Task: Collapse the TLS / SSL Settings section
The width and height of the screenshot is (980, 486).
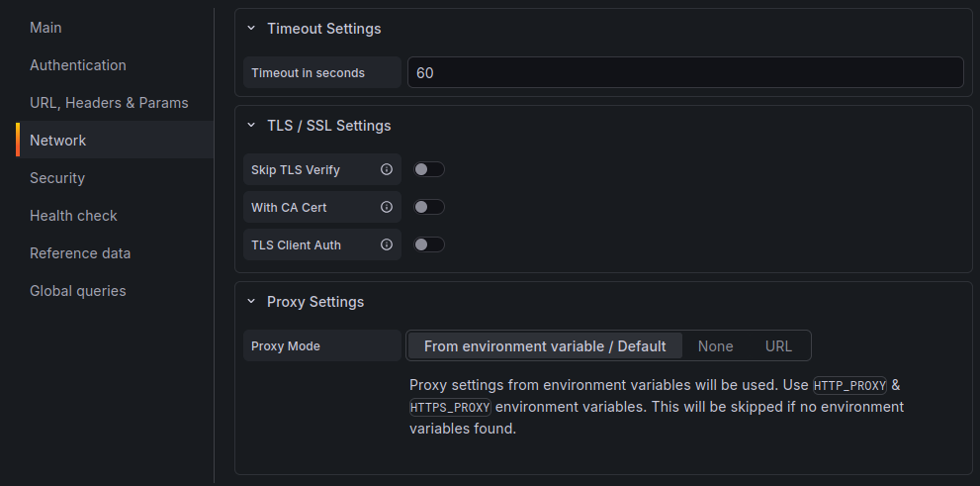Action: coord(251,126)
